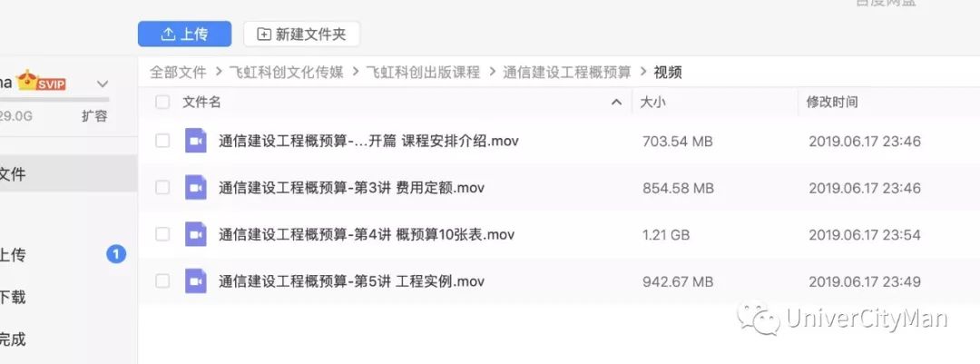Click the video icon of 课程安排介绍.mov
Screen dimensions: 980x364
point(196,141)
